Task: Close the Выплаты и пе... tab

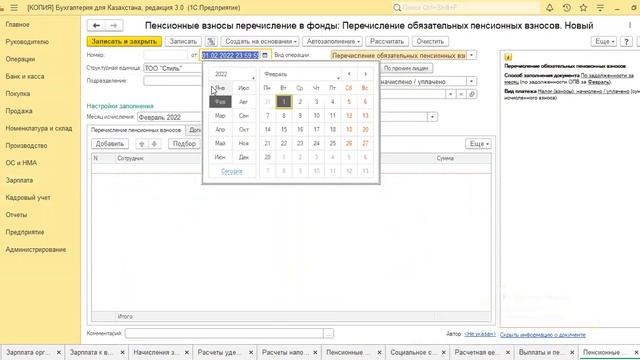Action: coord(572,352)
